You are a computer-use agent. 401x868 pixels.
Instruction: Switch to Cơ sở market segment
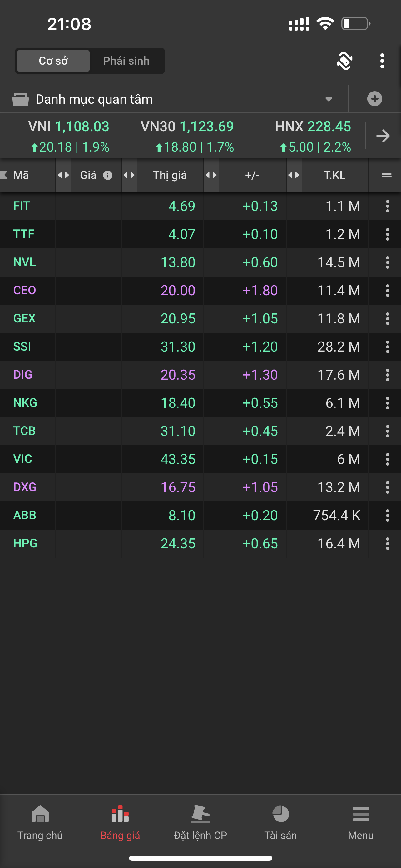click(x=53, y=61)
